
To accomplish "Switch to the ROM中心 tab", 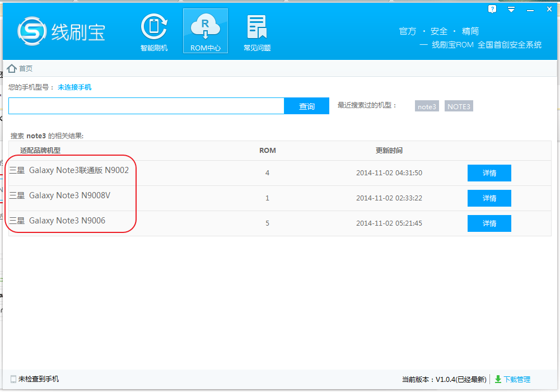I will pos(206,31).
